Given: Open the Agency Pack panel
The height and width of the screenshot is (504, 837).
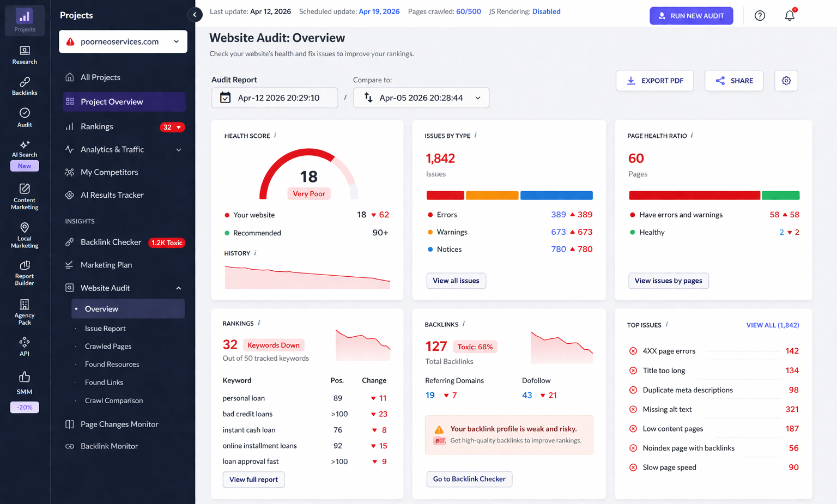Looking at the screenshot, I should pyautogui.click(x=24, y=312).
